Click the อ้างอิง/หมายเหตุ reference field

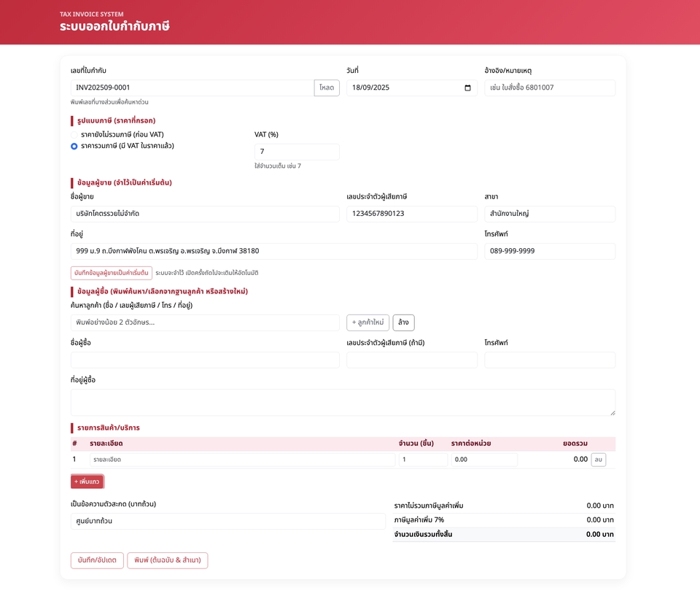coord(550,88)
